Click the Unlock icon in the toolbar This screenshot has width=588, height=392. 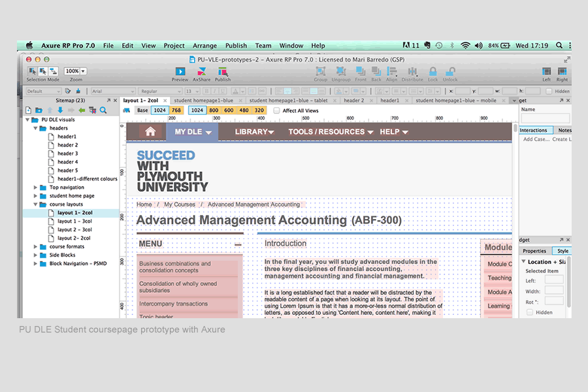pyautogui.click(x=450, y=71)
